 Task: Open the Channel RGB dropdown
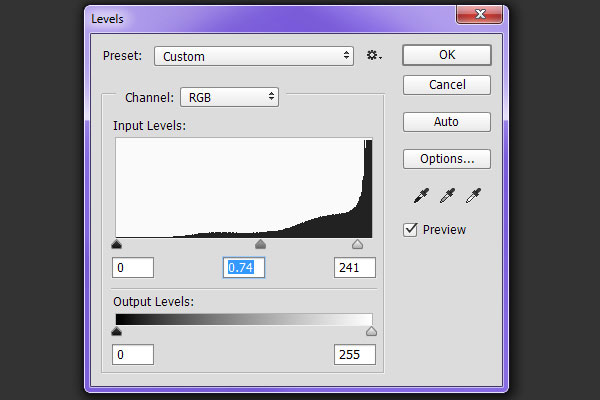[228, 97]
